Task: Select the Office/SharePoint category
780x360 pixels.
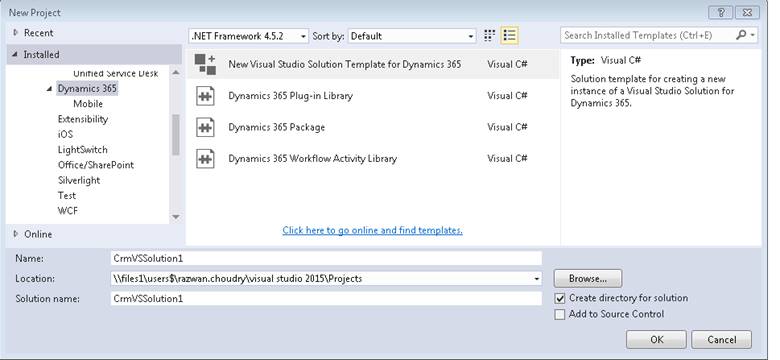Action: [96, 165]
